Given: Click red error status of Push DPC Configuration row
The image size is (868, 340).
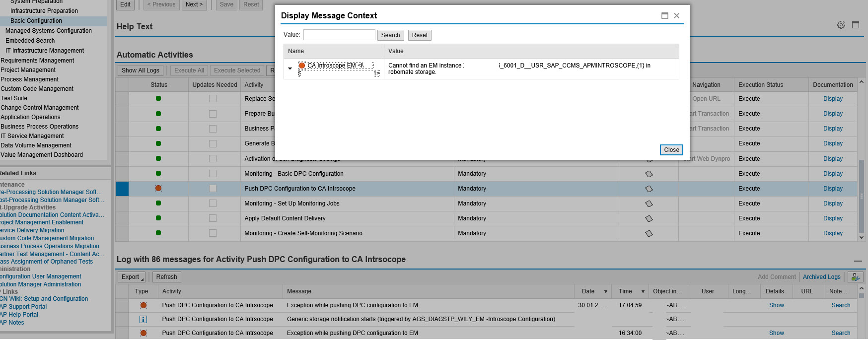Looking at the screenshot, I should coord(158,188).
